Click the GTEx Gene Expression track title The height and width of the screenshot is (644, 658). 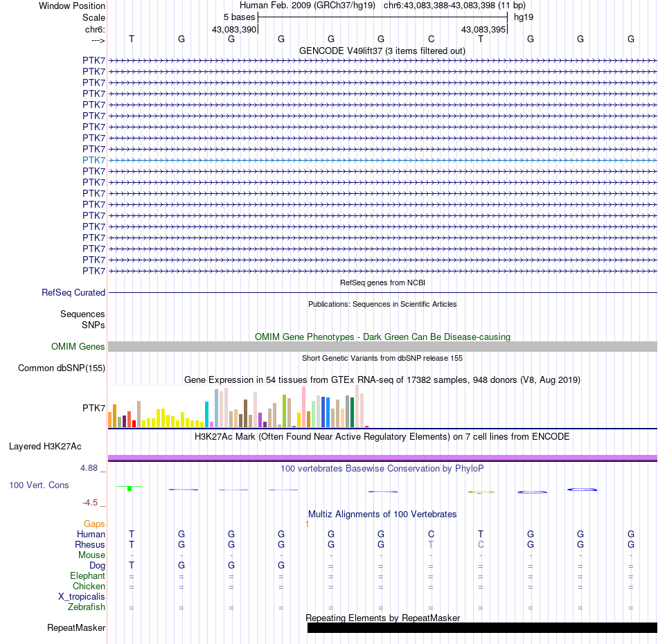click(x=382, y=379)
